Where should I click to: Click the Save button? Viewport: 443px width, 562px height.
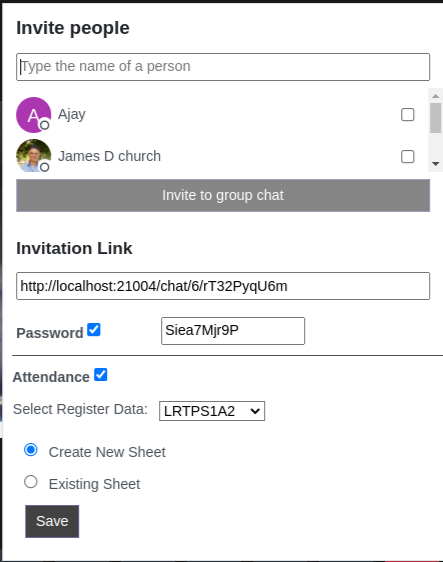click(x=52, y=521)
